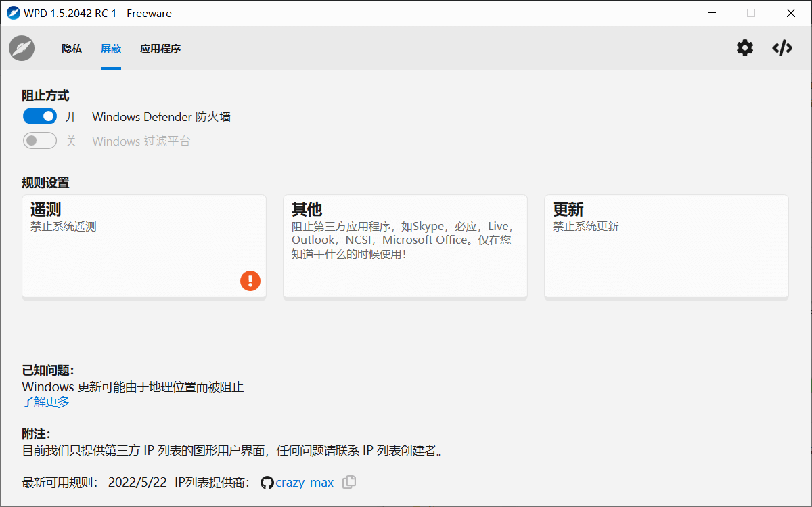Open the 应用程序 tab
The width and height of the screenshot is (812, 507).
tap(160, 49)
